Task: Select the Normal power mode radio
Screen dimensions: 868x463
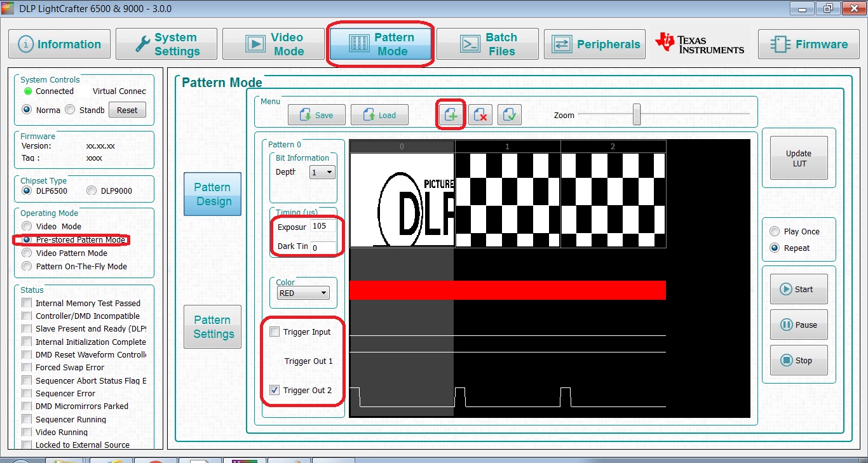Action: [x=27, y=110]
